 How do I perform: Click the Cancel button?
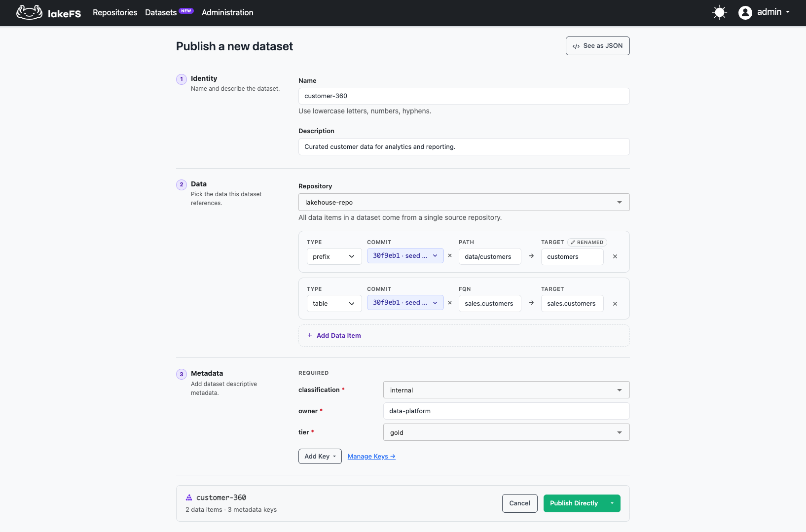[x=520, y=503]
